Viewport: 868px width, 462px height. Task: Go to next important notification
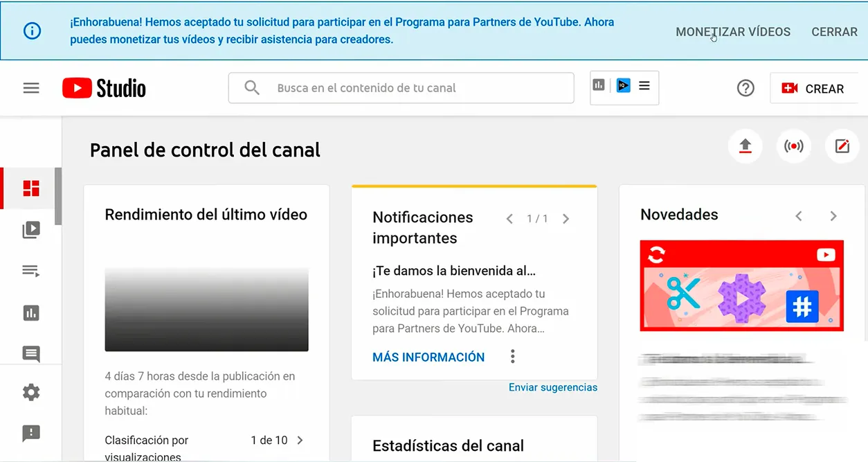click(566, 219)
